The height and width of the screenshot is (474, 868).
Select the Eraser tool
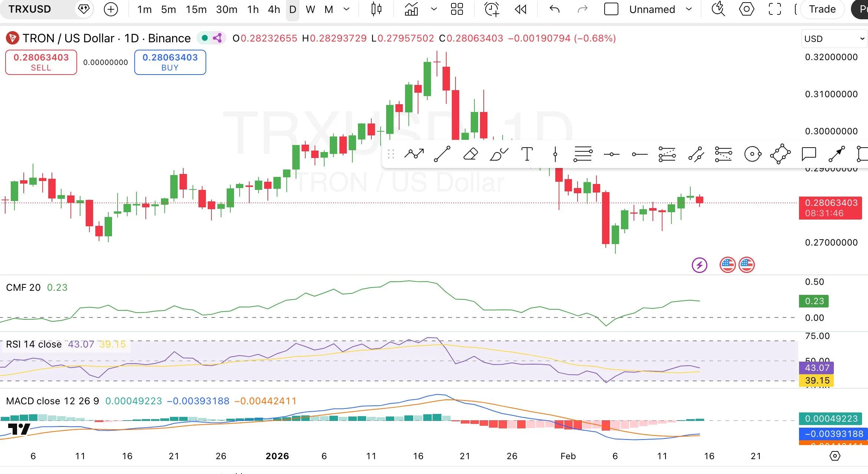470,153
